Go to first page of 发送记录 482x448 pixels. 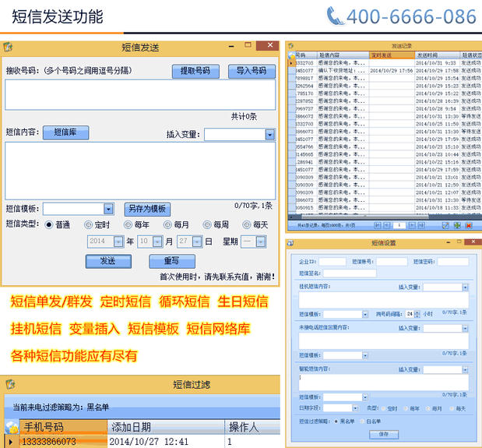tap(378, 225)
